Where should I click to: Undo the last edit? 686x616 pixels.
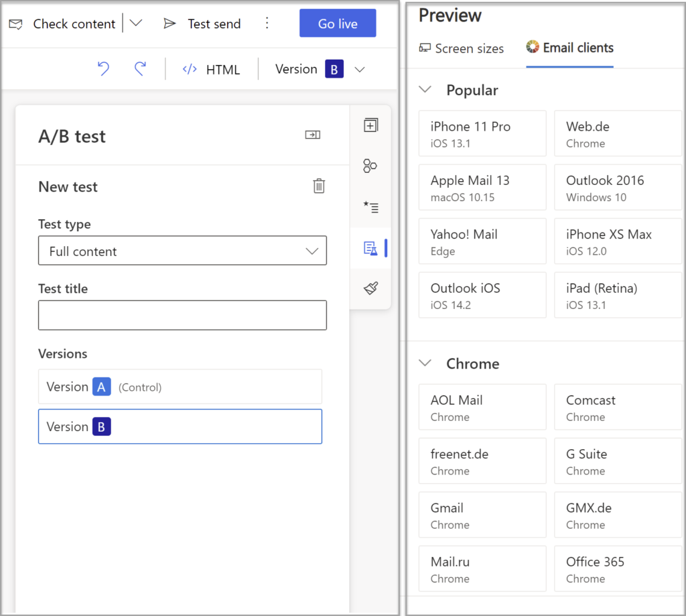pos(104,69)
